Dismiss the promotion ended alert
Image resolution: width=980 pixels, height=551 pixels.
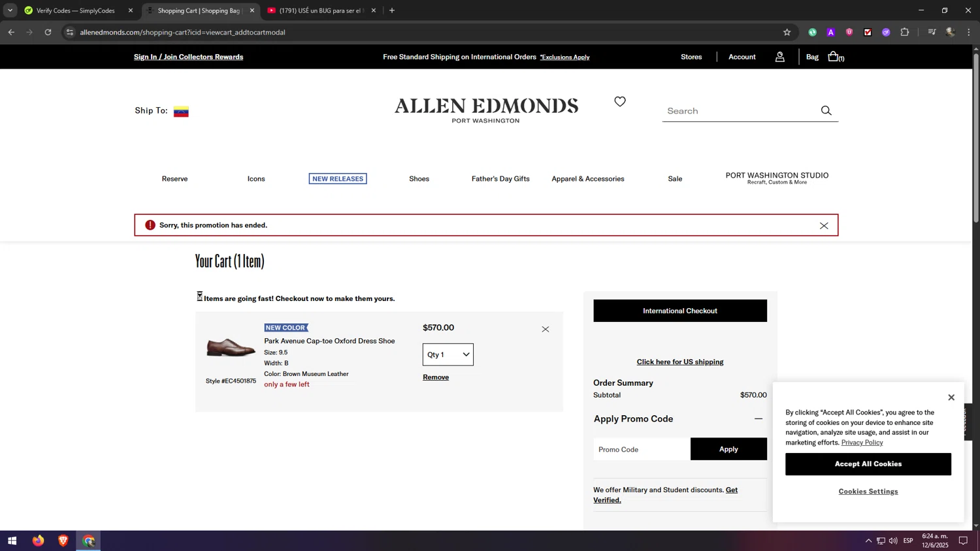[824, 226]
